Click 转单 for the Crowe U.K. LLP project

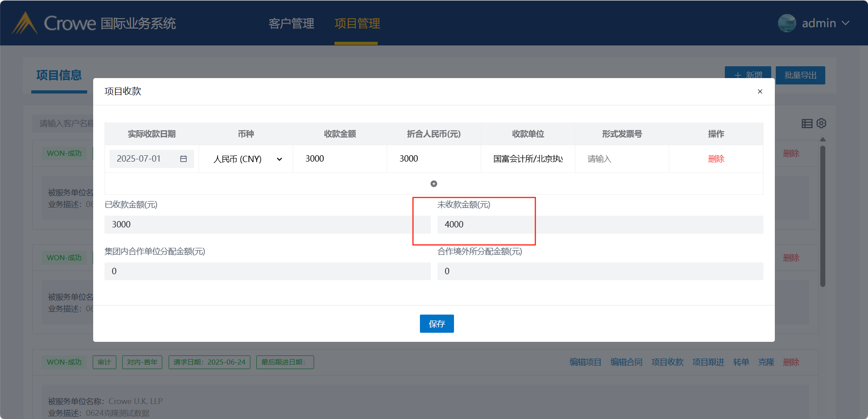741,362
